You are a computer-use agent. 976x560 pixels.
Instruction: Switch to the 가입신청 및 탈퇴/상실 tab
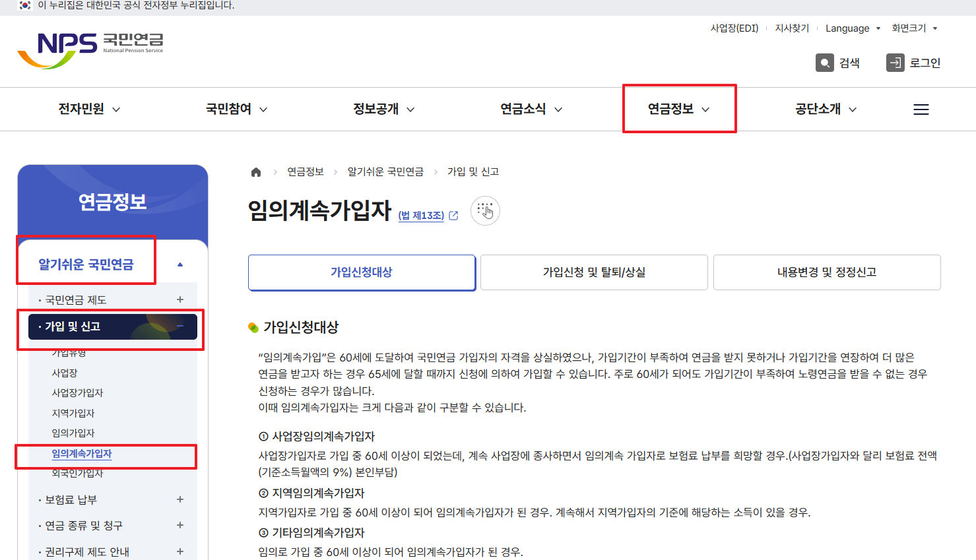594,272
